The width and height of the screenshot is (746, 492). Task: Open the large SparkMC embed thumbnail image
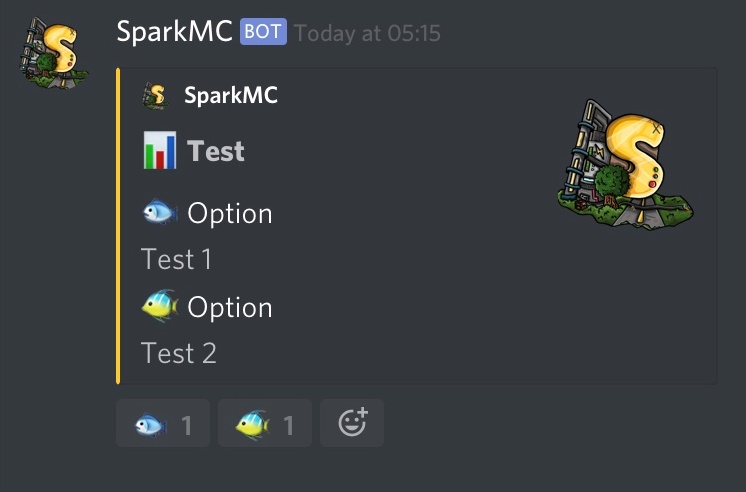coord(625,165)
